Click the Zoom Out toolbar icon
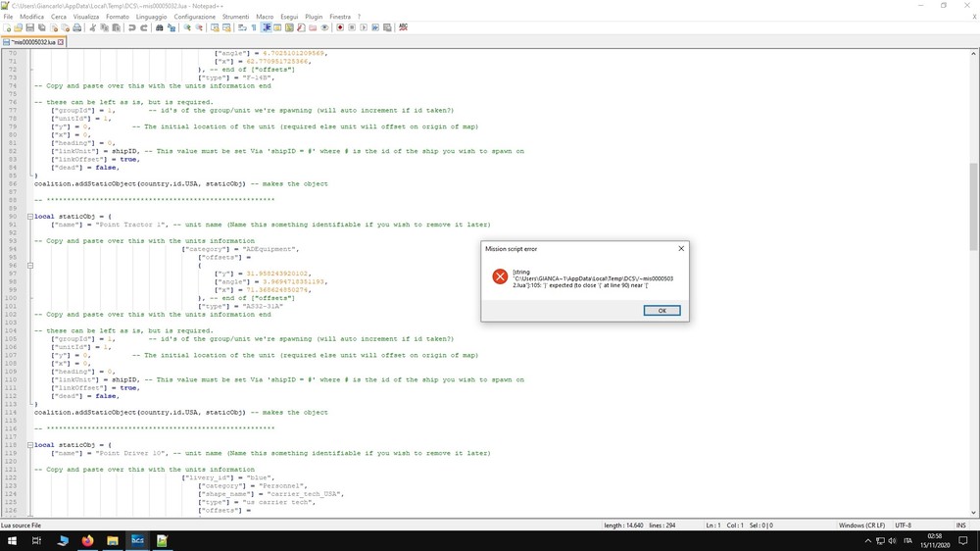 [x=199, y=27]
